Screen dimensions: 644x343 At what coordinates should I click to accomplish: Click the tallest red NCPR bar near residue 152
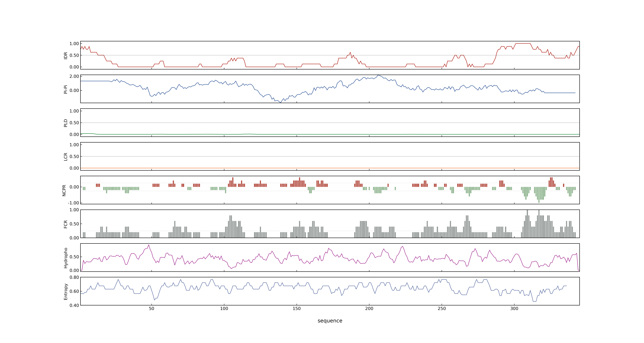point(300,182)
